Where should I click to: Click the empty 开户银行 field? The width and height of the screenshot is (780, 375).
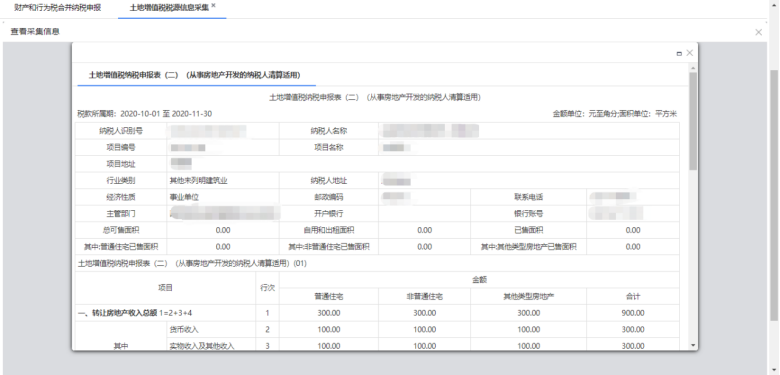point(424,214)
